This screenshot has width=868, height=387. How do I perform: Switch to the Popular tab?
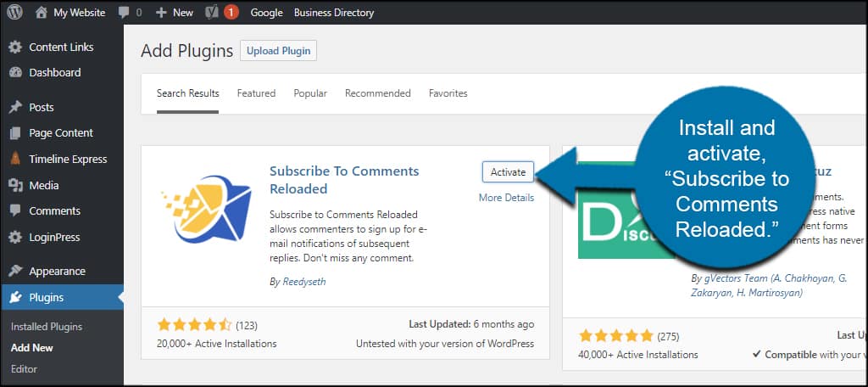pyautogui.click(x=310, y=93)
